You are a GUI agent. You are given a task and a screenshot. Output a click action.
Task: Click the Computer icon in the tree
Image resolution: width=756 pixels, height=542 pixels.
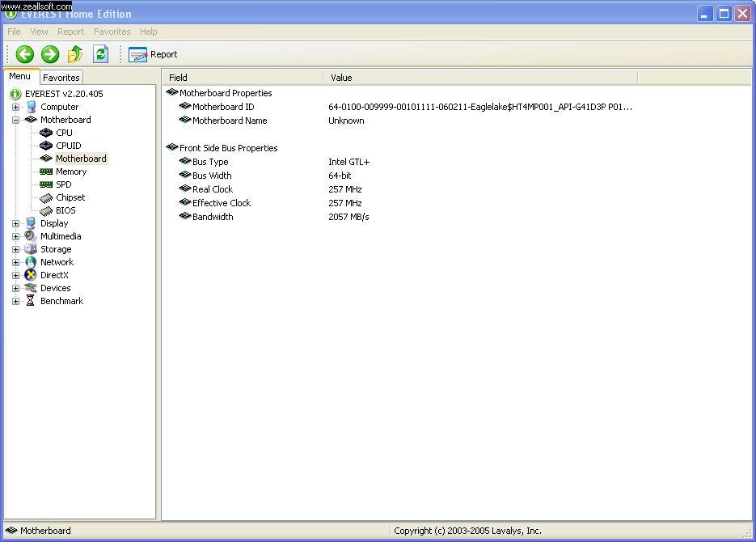(x=32, y=107)
